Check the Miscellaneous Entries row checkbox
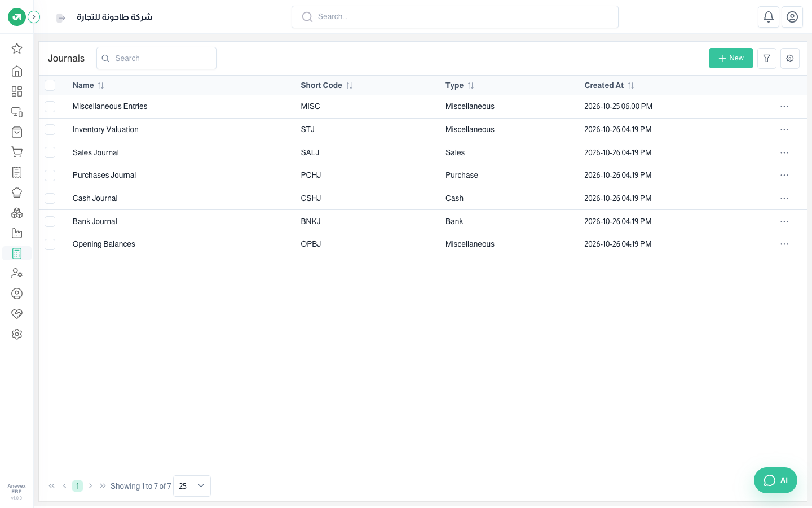The height and width of the screenshot is (508, 812). pyautogui.click(x=50, y=106)
